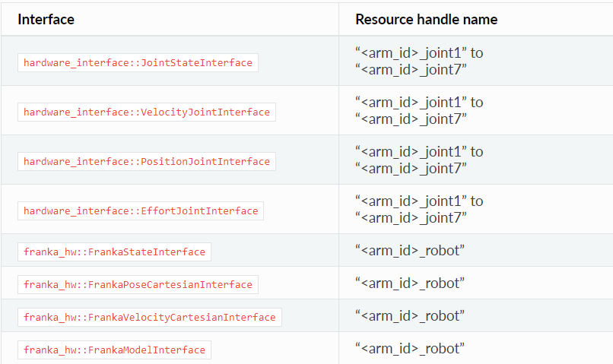Click the hardware_interface::EffortJointInterface code label
This screenshot has width=613, height=364.
click(141, 211)
